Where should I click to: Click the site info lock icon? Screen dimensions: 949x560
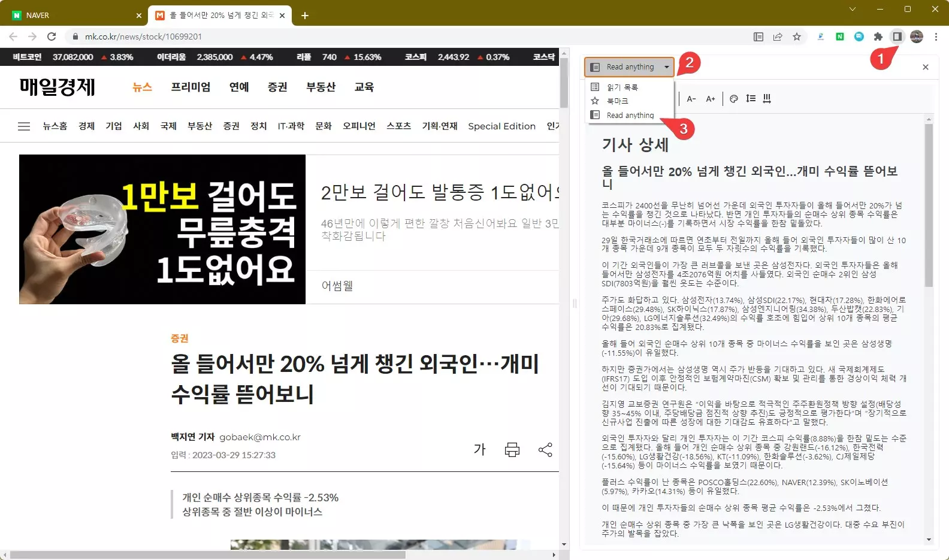[75, 37]
